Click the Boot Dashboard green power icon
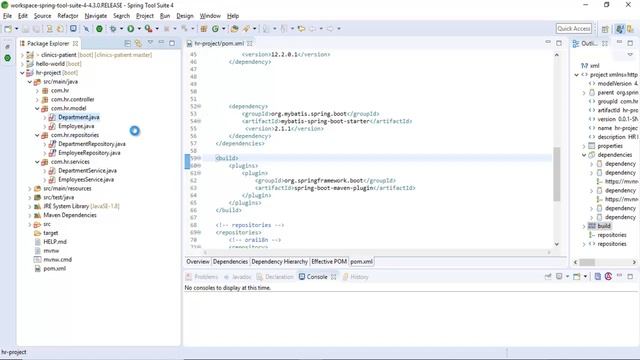Screen dimensions: 640x360 (x=99, y=29)
